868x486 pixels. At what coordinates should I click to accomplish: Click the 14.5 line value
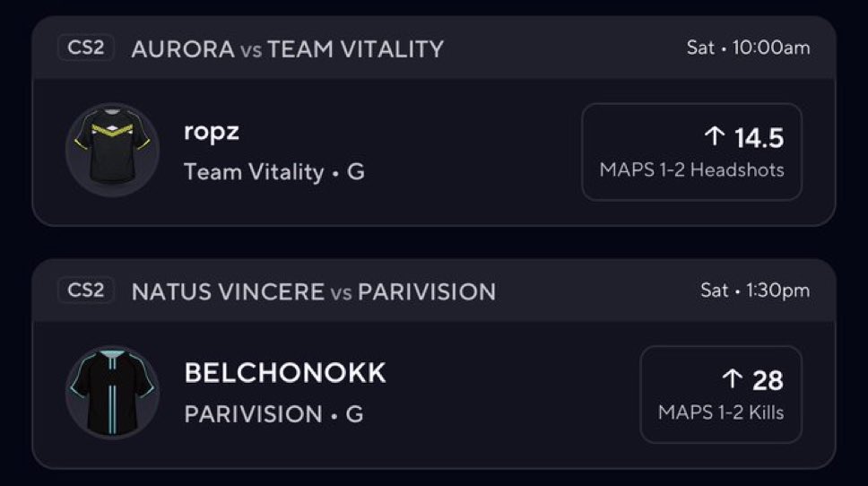tap(759, 138)
